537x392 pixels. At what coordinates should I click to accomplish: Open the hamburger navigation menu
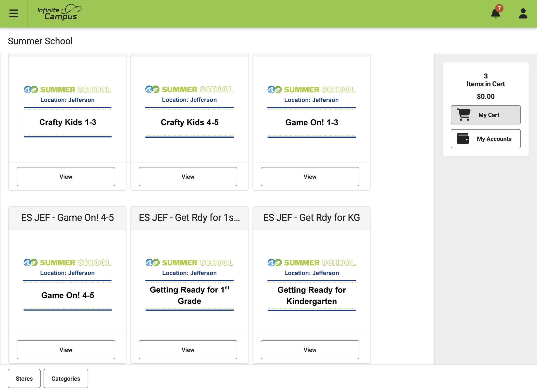[14, 13]
